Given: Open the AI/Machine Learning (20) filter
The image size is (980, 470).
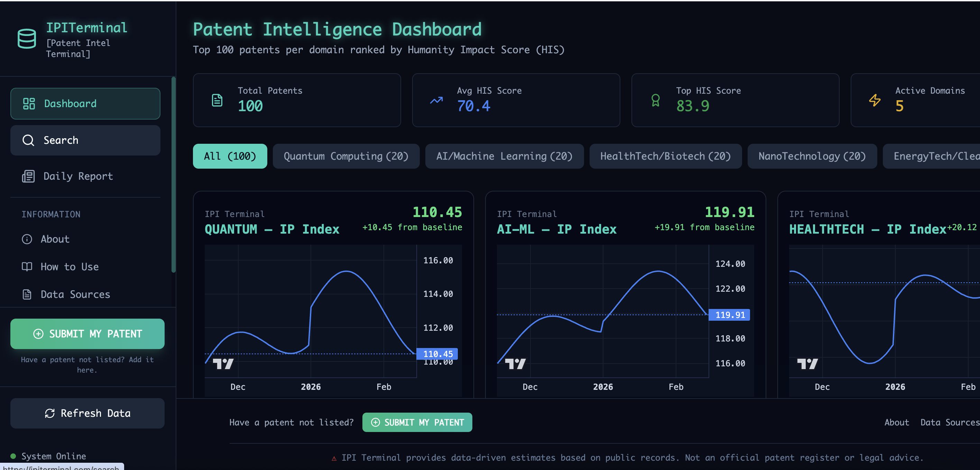Looking at the screenshot, I should (505, 156).
